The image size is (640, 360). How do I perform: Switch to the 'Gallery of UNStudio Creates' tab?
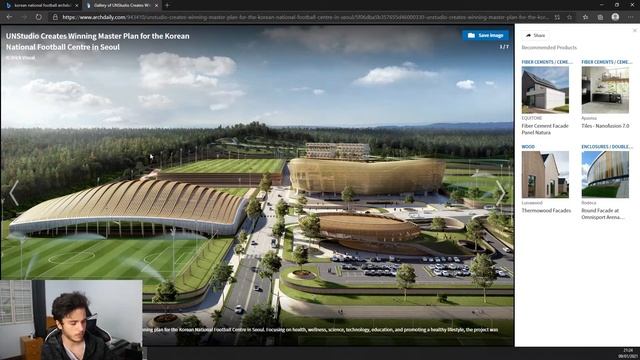(x=121, y=5)
